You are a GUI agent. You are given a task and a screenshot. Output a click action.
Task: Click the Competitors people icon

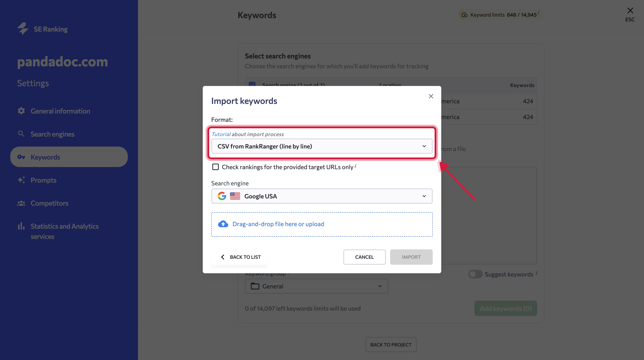21,203
